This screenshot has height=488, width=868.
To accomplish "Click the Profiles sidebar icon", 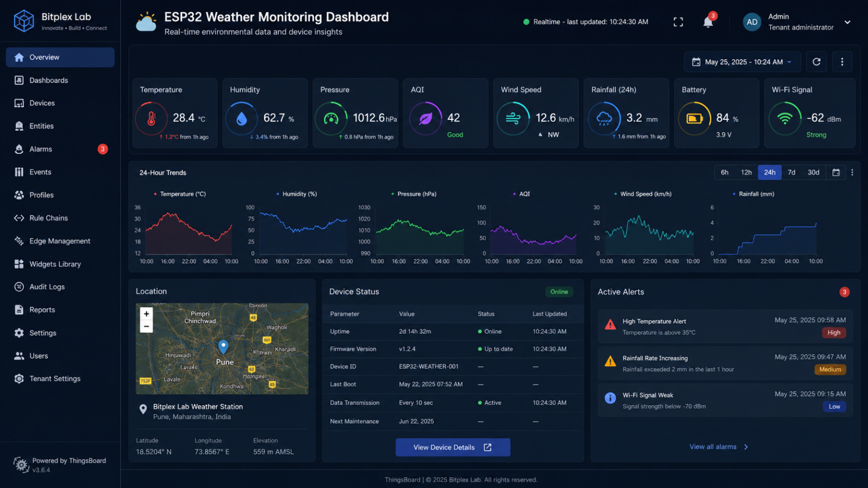I will [x=19, y=195].
